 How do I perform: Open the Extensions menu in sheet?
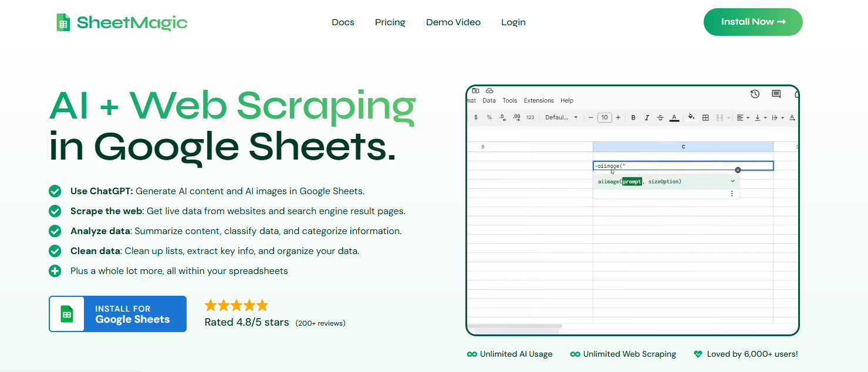tap(539, 101)
